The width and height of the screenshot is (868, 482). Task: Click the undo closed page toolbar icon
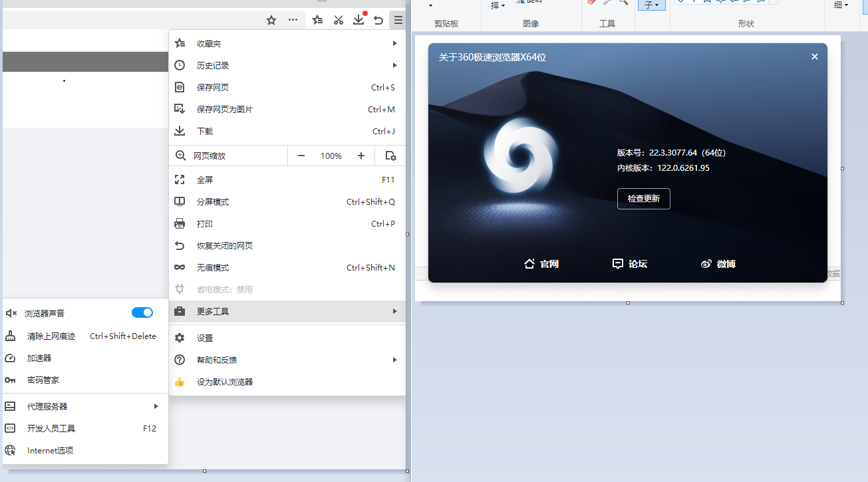pyautogui.click(x=378, y=20)
